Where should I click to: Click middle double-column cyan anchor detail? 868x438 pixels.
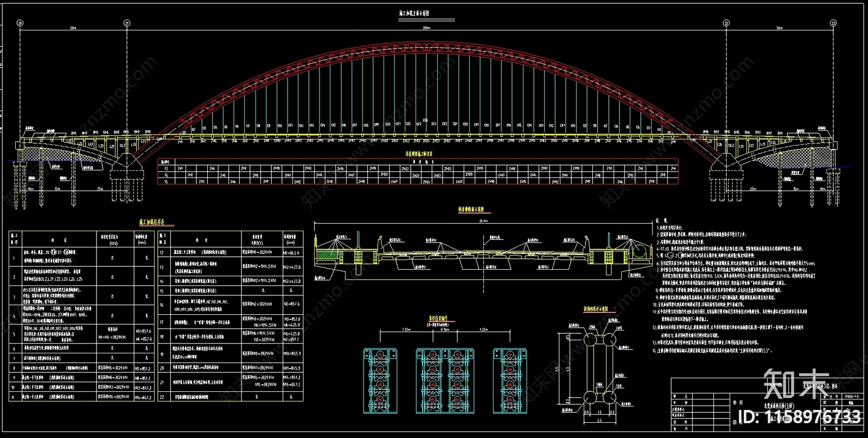(x=445, y=381)
